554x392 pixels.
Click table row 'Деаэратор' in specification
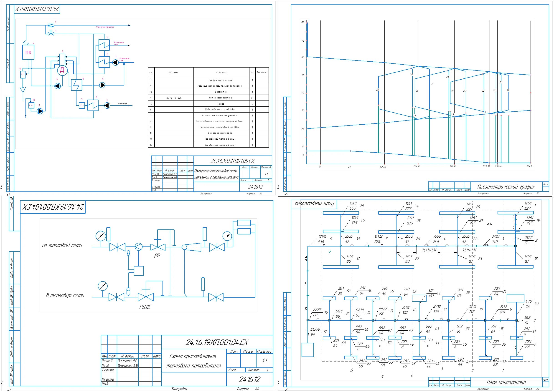pos(221,92)
